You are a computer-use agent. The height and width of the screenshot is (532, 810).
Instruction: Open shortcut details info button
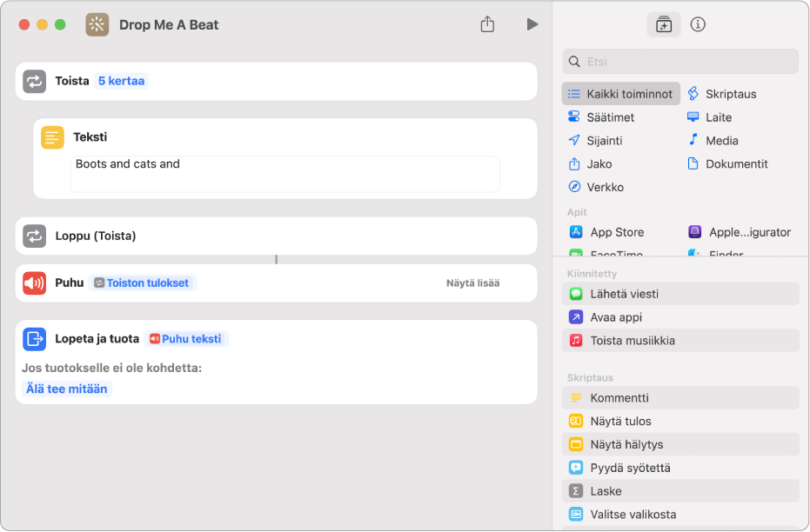click(x=698, y=24)
